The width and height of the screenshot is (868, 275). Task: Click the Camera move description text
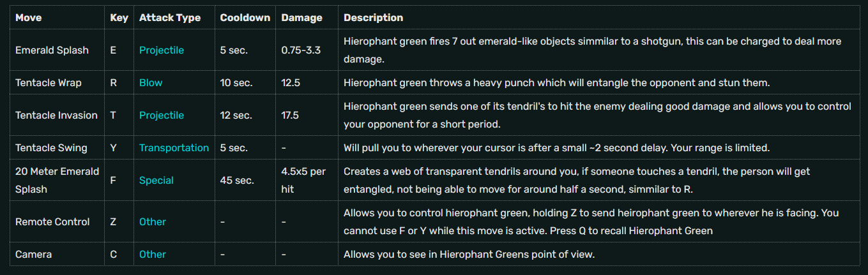[x=469, y=254]
